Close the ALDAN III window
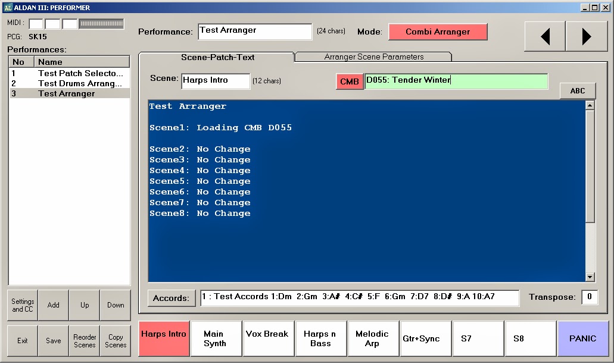 [x=605, y=7]
